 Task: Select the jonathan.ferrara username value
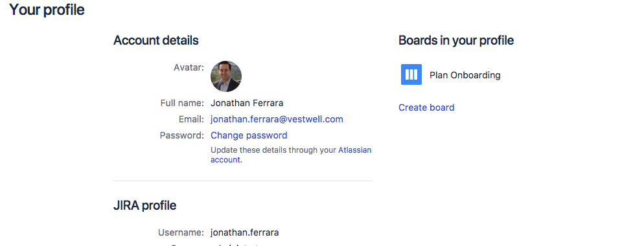coord(245,232)
